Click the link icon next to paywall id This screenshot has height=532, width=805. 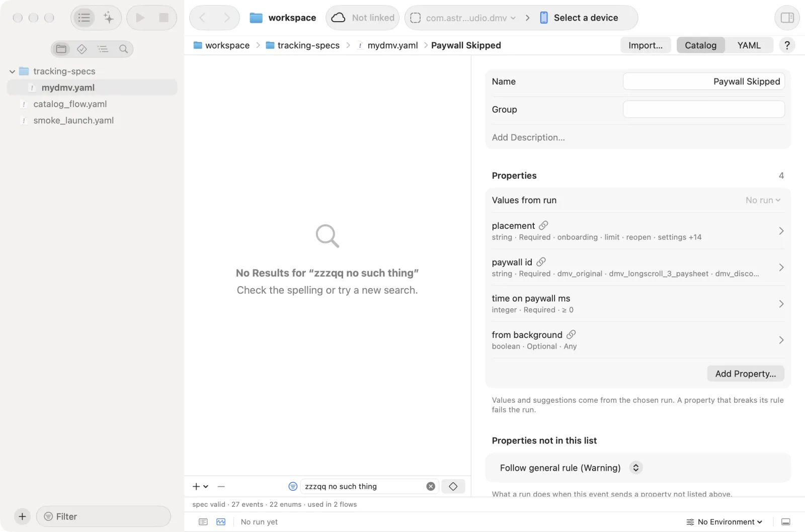coord(541,262)
